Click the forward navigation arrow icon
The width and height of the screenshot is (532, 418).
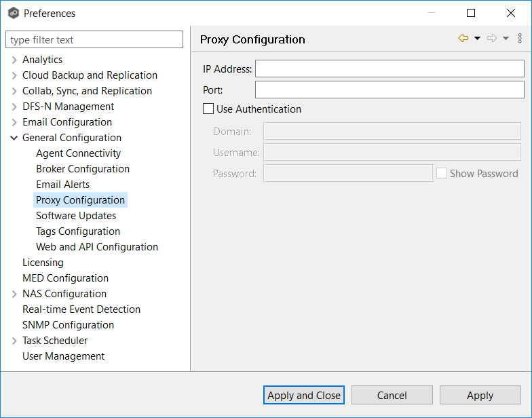(x=492, y=39)
